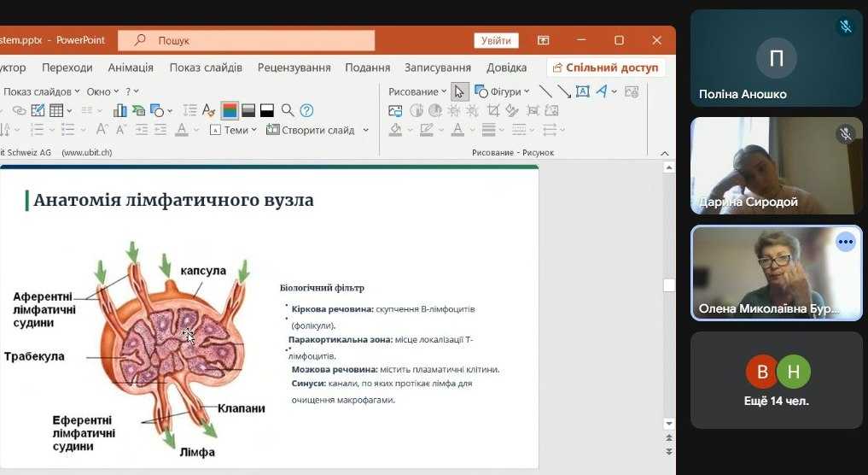Click the arrow line drawing tool
The height and width of the screenshot is (475, 868).
point(564,91)
